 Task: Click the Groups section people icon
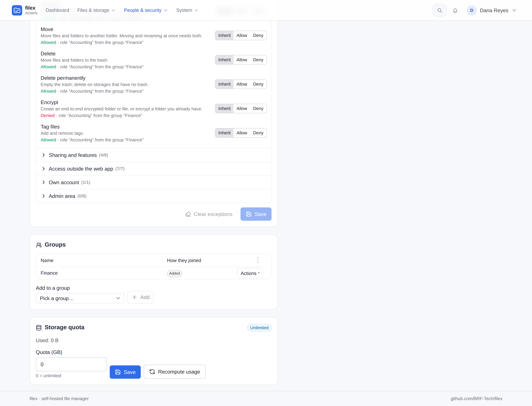[x=39, y=245]
